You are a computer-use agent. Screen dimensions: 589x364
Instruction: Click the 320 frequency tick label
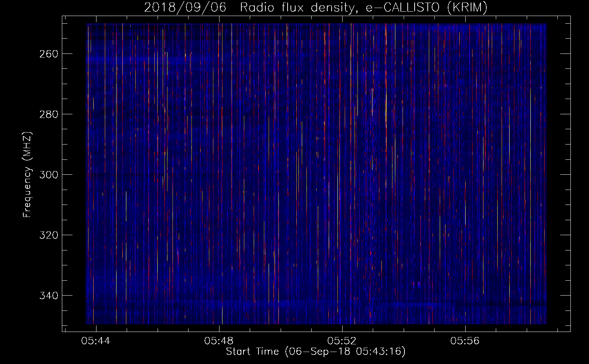pyautogui.click(x=48, y=235)
